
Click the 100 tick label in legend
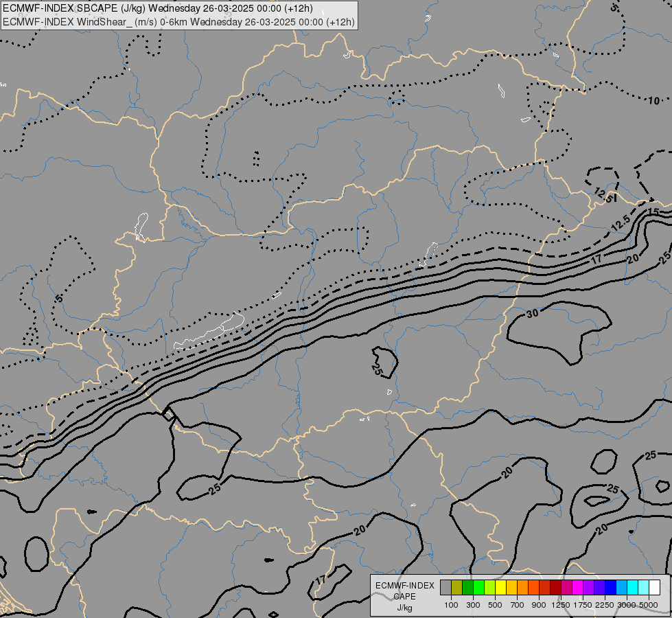tap(451, 605)
